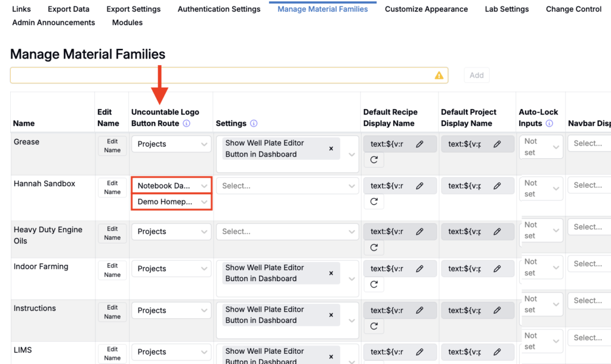Viewport: 611px width, 364px height.
Task: Open the Lab Settings tab
Action: (507, 9)
